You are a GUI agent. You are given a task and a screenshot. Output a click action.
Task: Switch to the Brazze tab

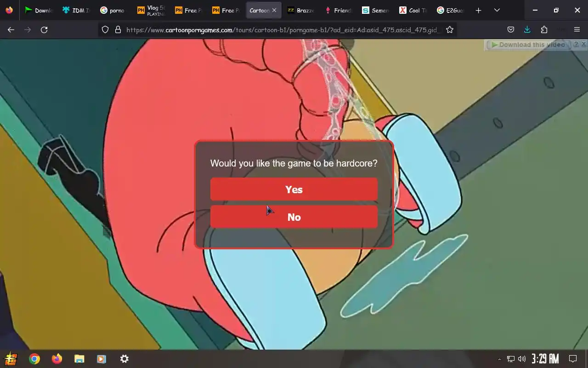click(x=301, y=10)
